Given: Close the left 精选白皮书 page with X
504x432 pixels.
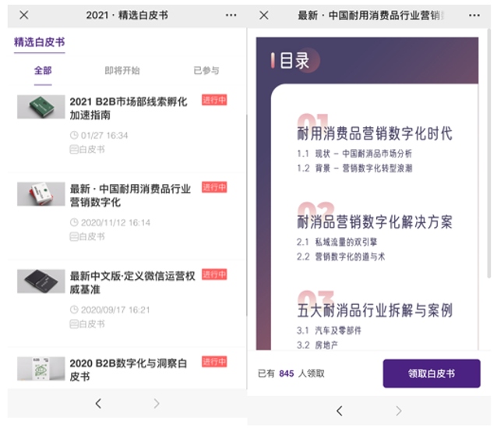Looking at the screenshot, I should (x=24, y=16).
